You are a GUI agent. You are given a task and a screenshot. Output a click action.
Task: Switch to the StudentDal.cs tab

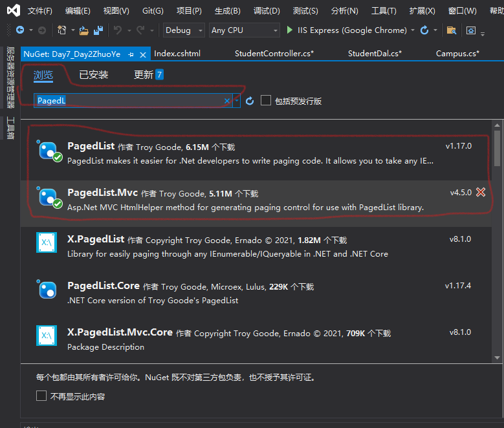pyautogui.click(x=375, y=54)
